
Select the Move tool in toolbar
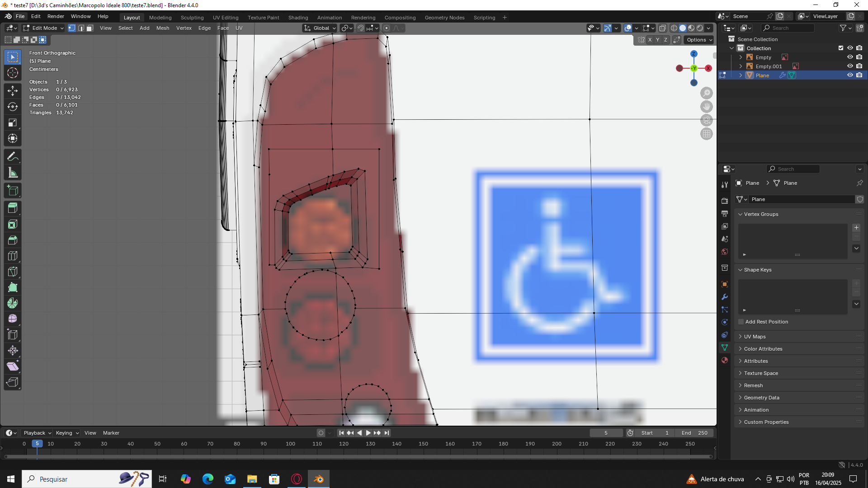13,91
